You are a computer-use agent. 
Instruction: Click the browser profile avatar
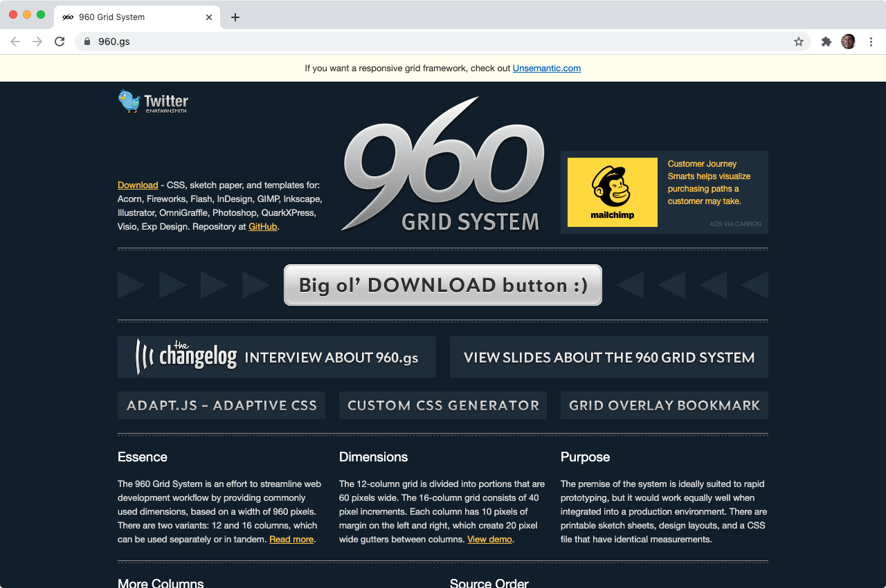tap(848, 42)
